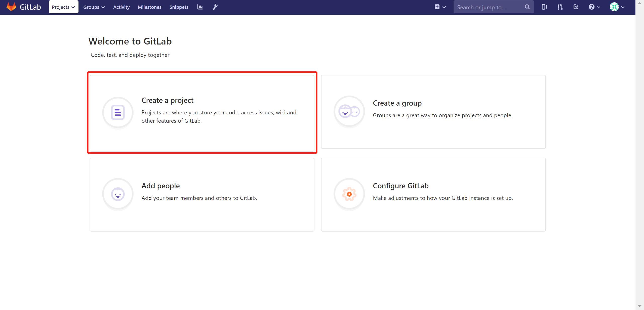Open the To-Do list checkmark icon
The image size is (644, 310).
(576, 7)
